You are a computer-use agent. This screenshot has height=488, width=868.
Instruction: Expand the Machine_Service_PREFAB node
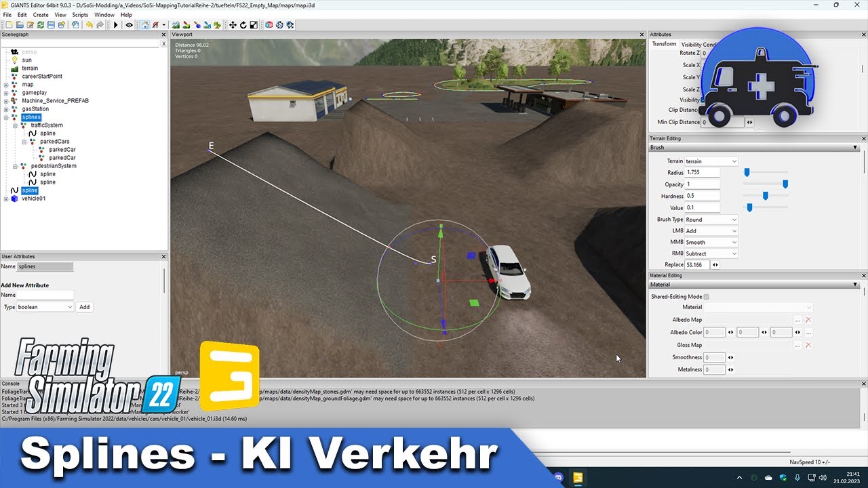click(6, 101)
